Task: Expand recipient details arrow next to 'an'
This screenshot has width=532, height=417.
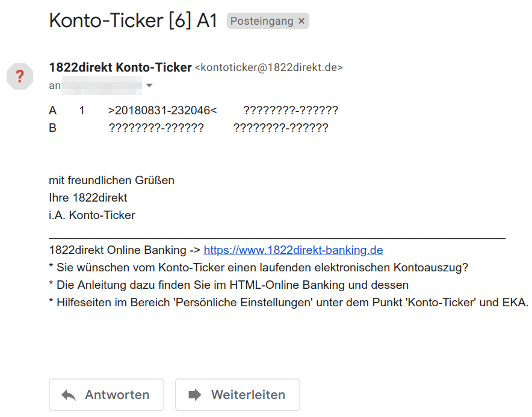Action: (x=149, y=85)
